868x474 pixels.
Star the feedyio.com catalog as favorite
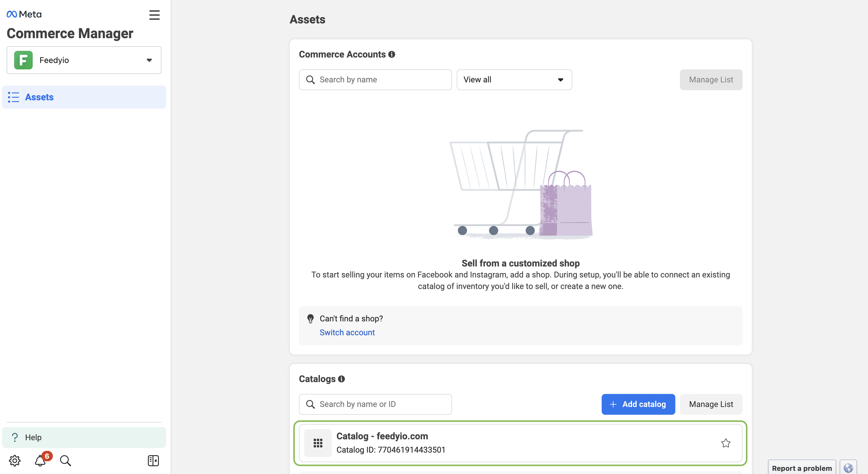click(726, 443)
